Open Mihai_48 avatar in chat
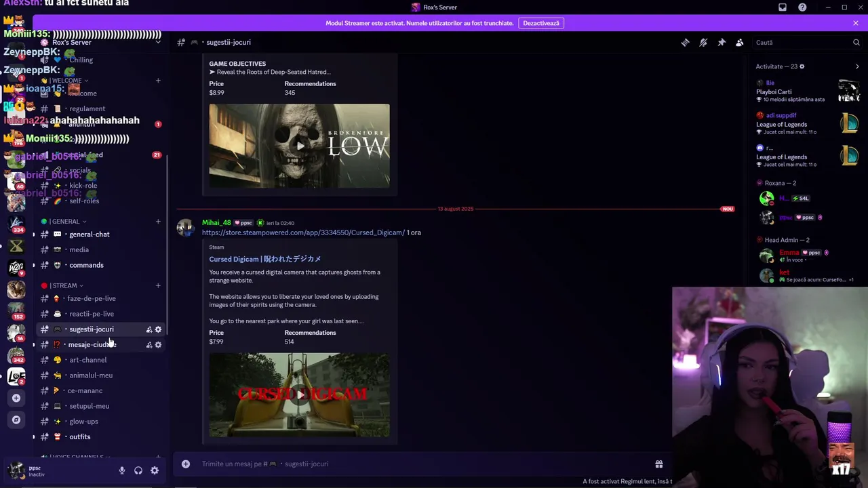 (185, 228)
